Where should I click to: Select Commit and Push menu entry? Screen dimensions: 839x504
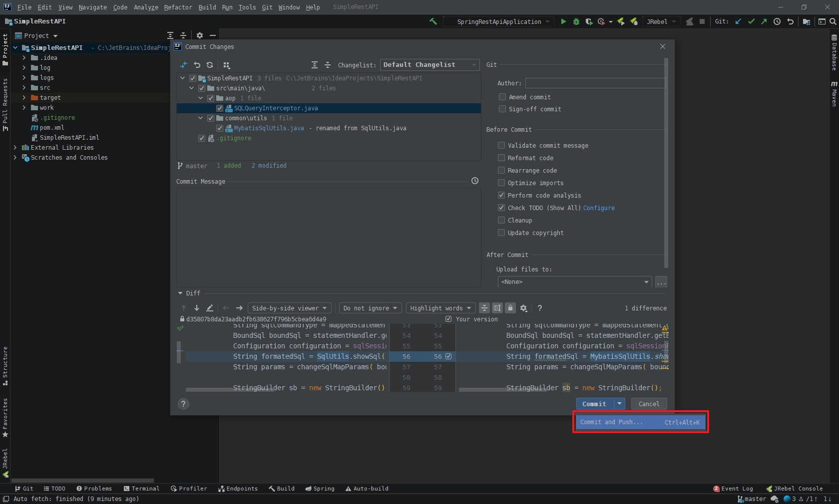(640, 422)
